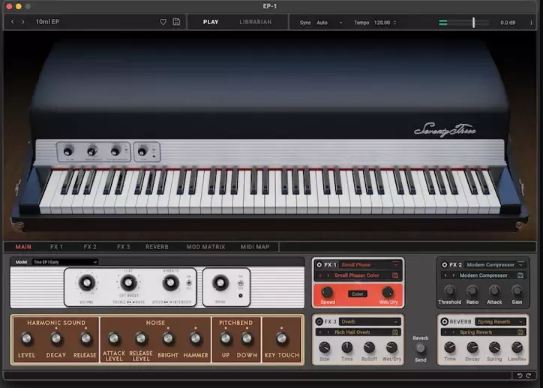Viewport: 543px width, 388px height.
Task: Open the MIDI MAP tab
Action: pyautogui.click(x=255, y=247)
